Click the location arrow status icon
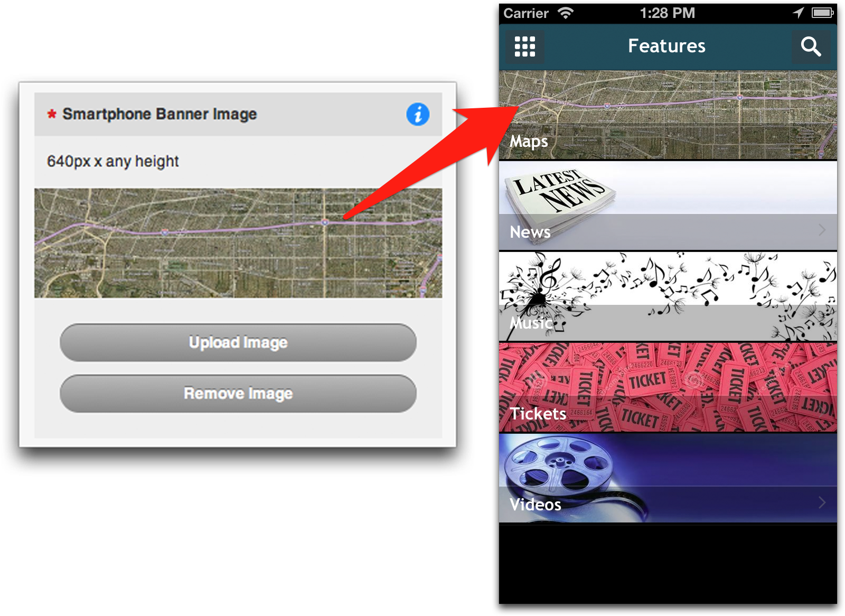845x616 pixels. pos(798,13)
